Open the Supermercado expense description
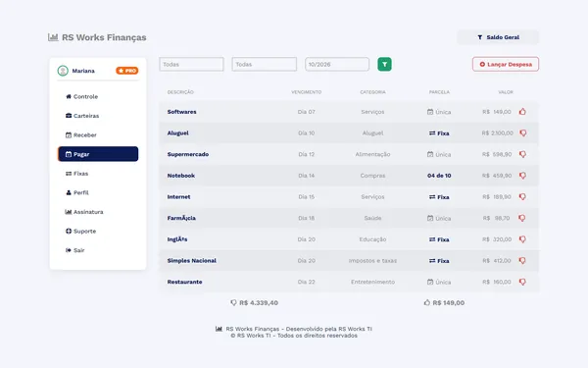This screenshot has height=368, width=588. coord(188,154)
